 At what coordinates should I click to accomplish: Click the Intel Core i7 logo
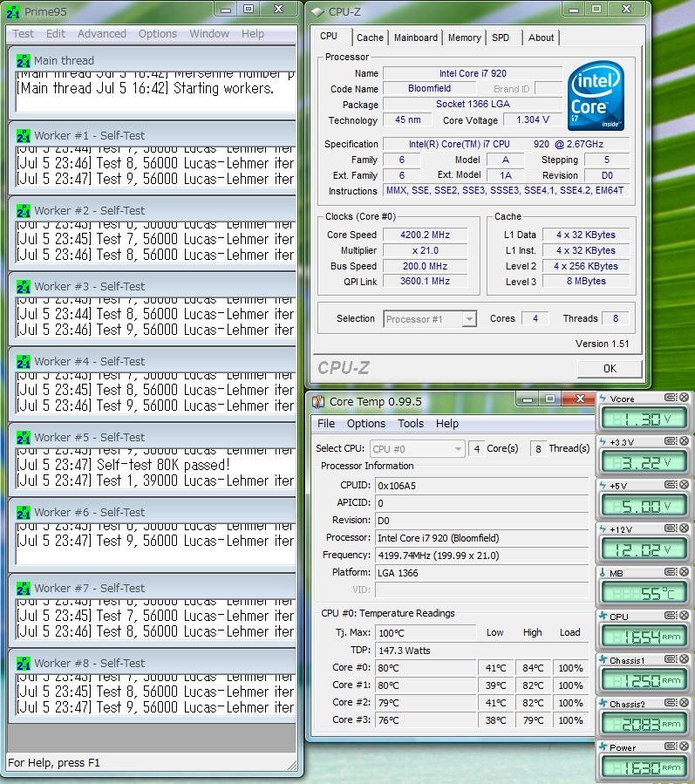(596, 95)
